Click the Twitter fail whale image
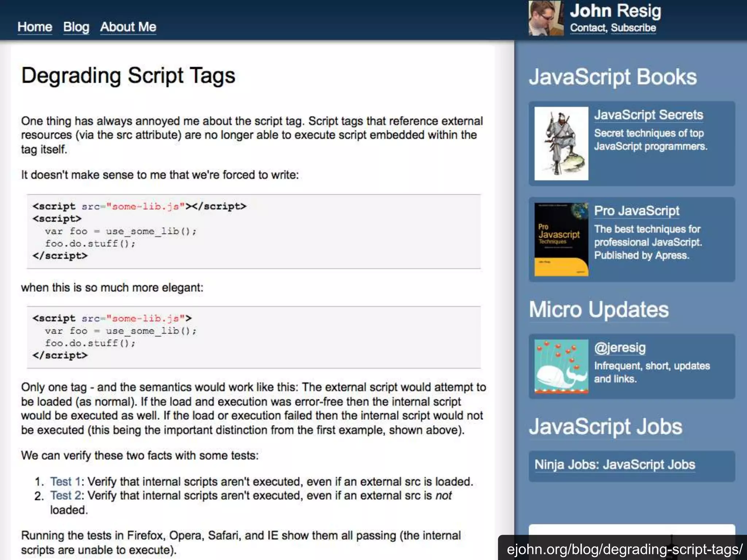The height and width of the screenshot is (560, 747). 561,366
